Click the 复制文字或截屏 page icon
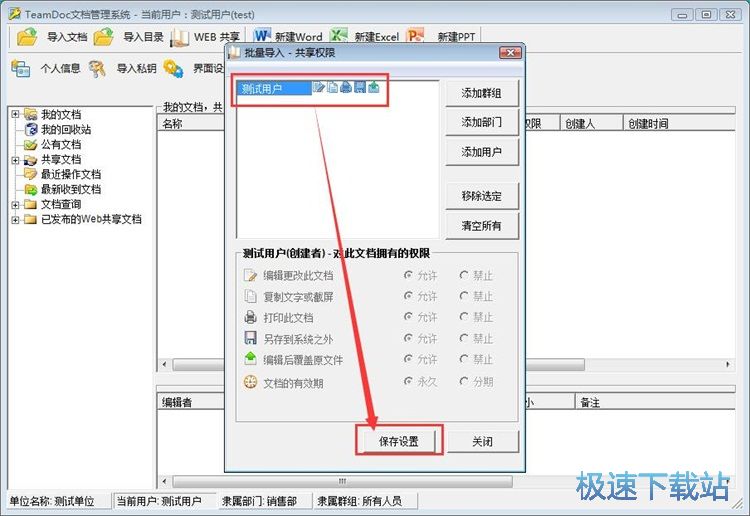 click(251, 296)
